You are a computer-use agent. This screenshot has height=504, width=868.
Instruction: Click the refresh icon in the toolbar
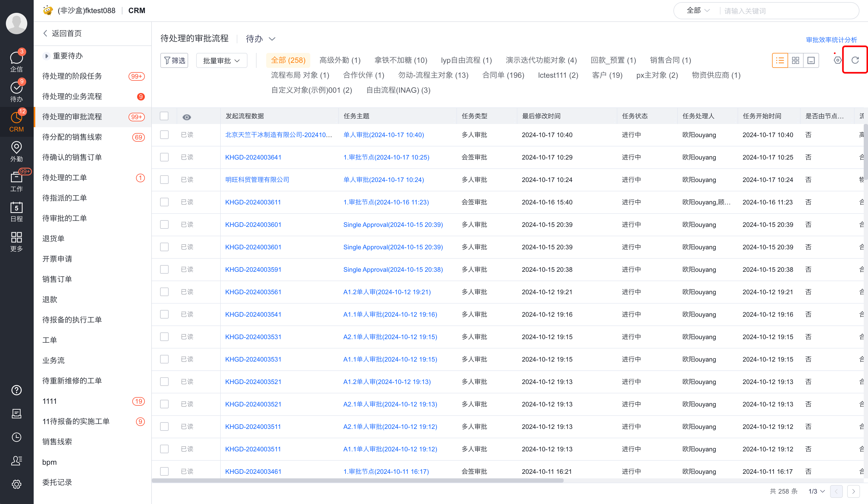pos(855,60)
